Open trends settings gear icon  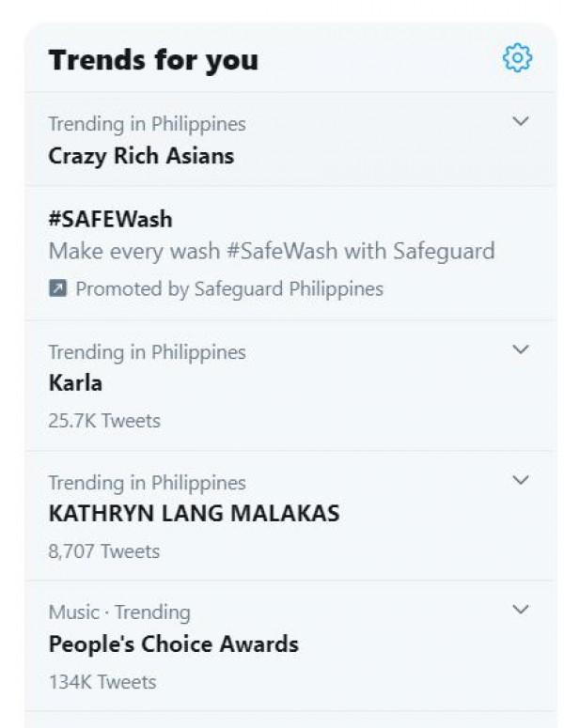pyautogui.click(x=517, y=58)
